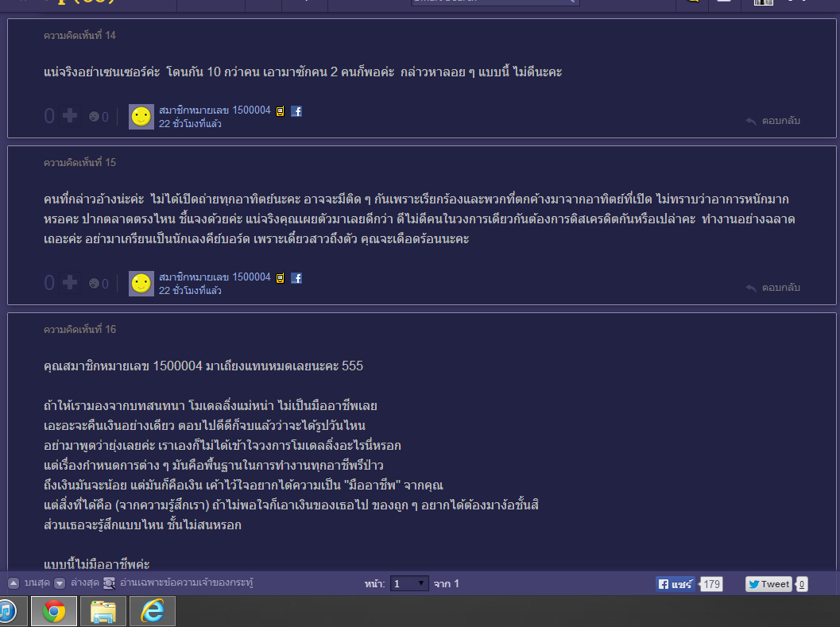The image size is (840, 627).
Task: Click the จาก 1 page total label
Action: coord(447,583)
